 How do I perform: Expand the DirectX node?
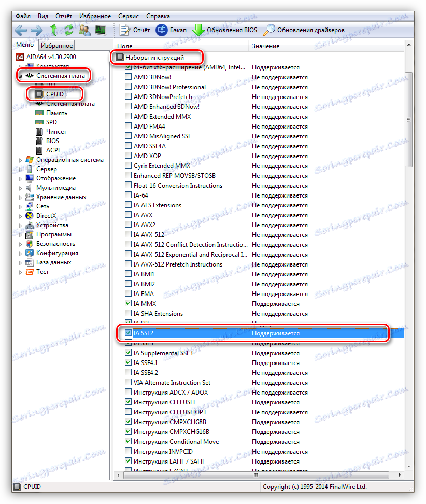(x=21, y=216)
